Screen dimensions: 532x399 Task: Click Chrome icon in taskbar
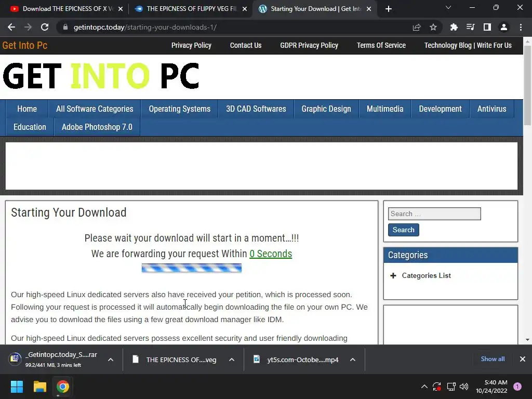point(63,387)
